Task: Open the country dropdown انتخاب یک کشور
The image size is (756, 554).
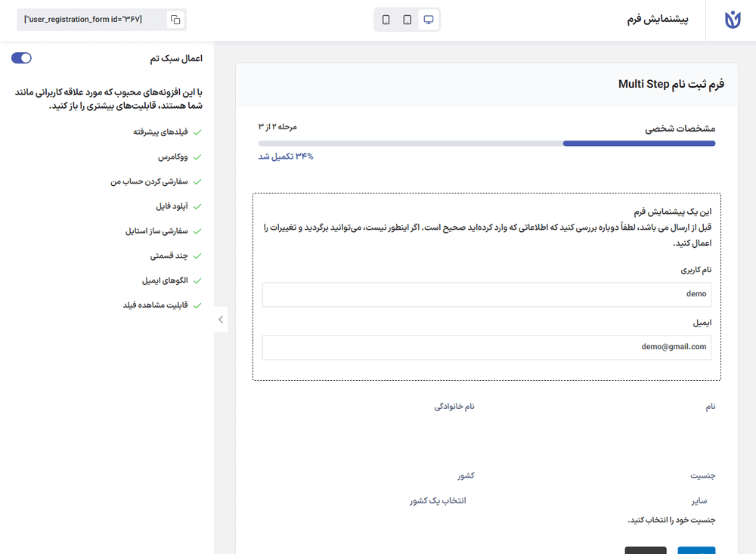Action: (x=438, y=501)
